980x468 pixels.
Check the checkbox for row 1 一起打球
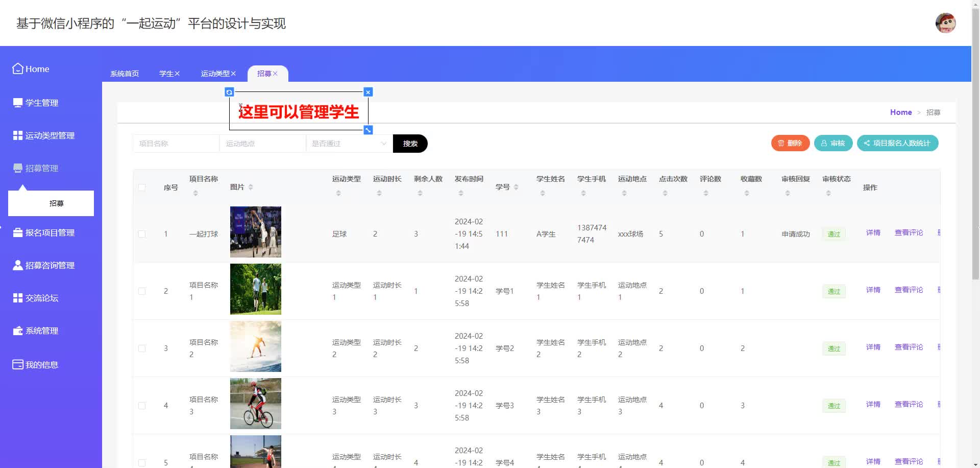click(x=142, y=234)
